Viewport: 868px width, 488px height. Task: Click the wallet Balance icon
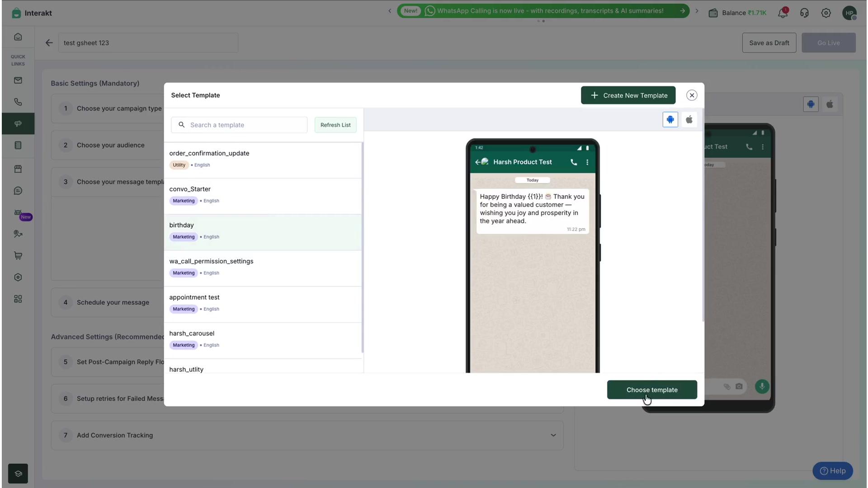[x=713, y=13]
